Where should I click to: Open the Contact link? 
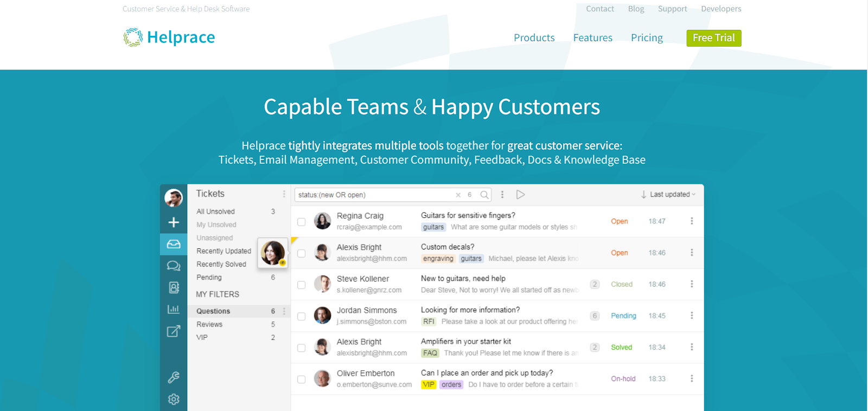pos(600,9)
